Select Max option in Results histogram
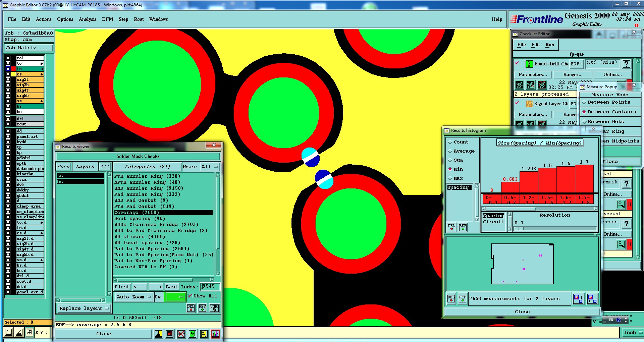This screenshot has height=342, width=644. click(x=455, y=178)
